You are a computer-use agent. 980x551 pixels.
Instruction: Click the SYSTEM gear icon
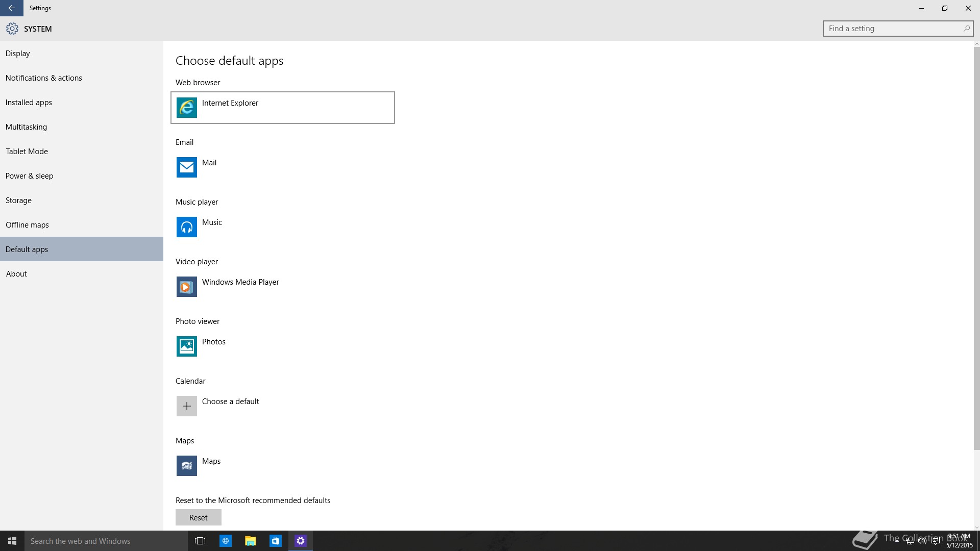pyautogui.click(x=12, y=29)
